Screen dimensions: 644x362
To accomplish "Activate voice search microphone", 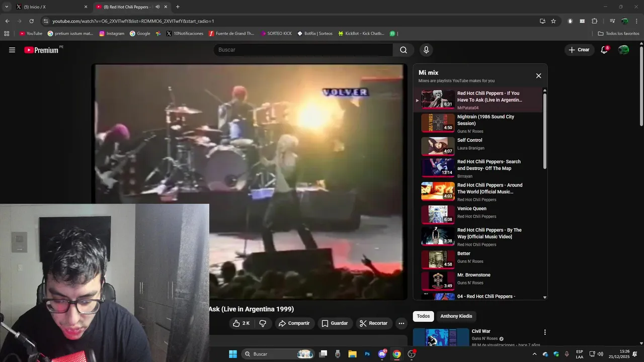I will (426, 50).
